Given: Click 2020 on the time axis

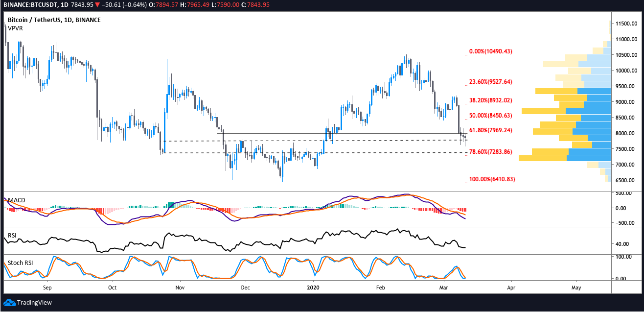Looking at the screenshot, I should tap(313, 288).
